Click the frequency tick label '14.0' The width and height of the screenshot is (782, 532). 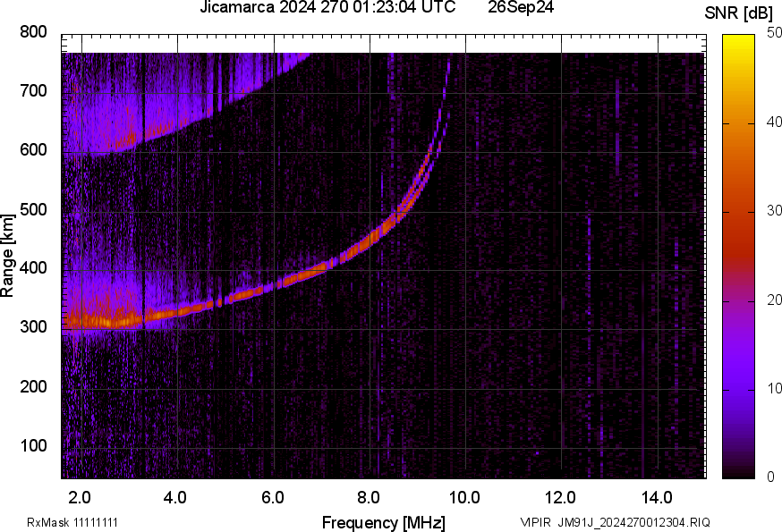pyautogui.click(x=657, y=498)
